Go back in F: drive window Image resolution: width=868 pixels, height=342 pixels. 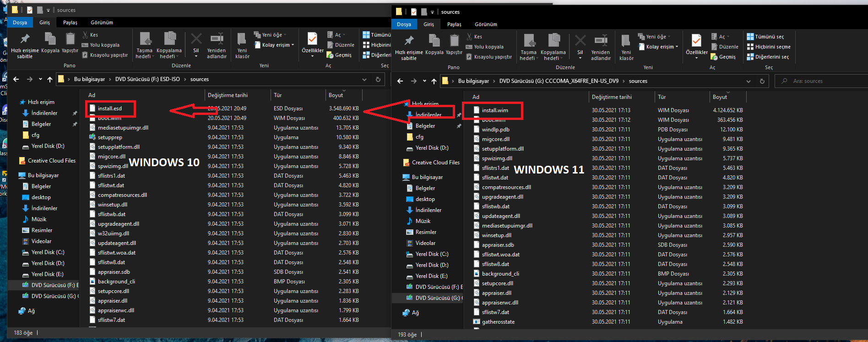[16, 79]
